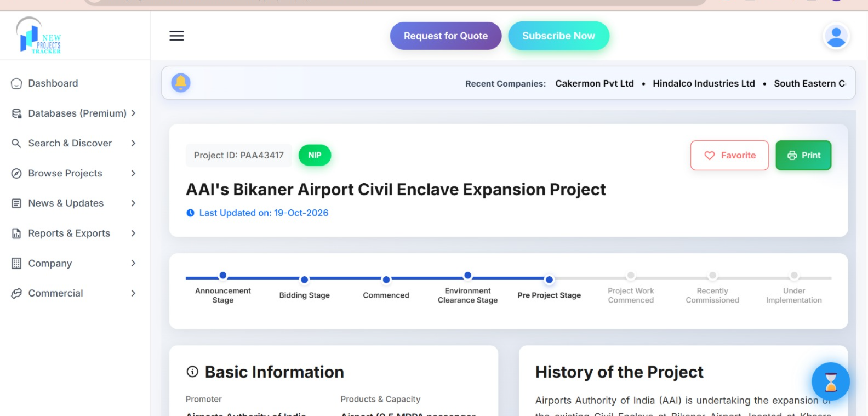The width and height of the screenshot is (868, 416).
Task: Click the Reports & Exports icon
Action: [16, 233]
